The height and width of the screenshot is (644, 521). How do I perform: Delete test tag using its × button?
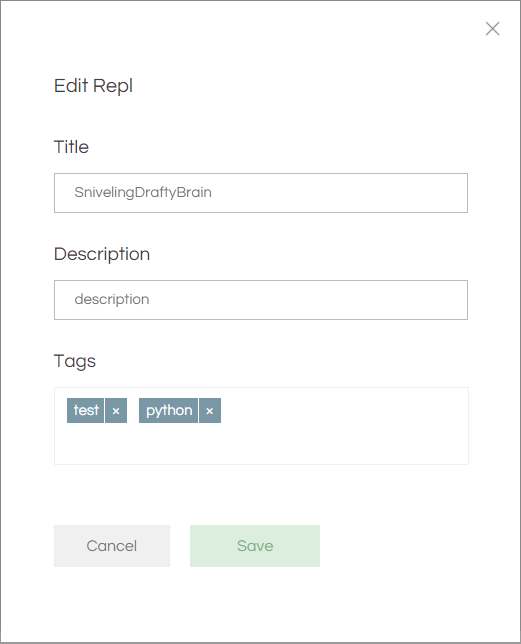point(116,410)
